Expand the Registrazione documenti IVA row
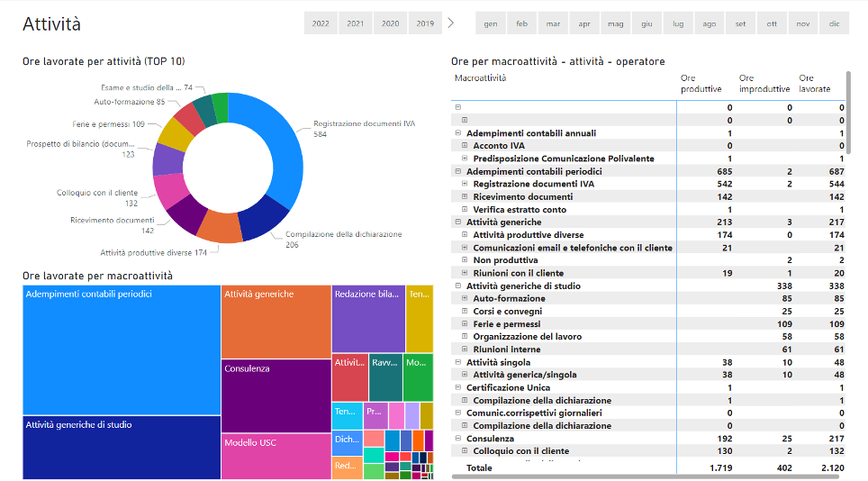The image size is (868, 481). point(465,184)
